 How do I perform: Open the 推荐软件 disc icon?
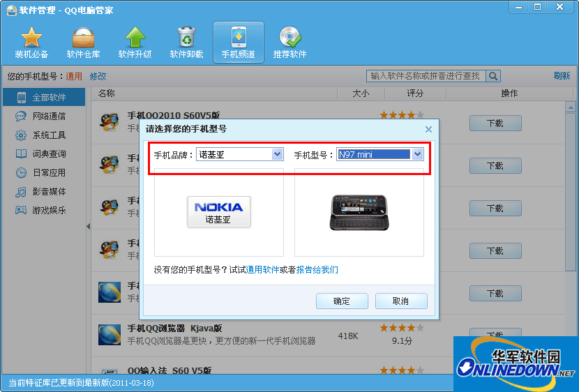click(290, 42)
